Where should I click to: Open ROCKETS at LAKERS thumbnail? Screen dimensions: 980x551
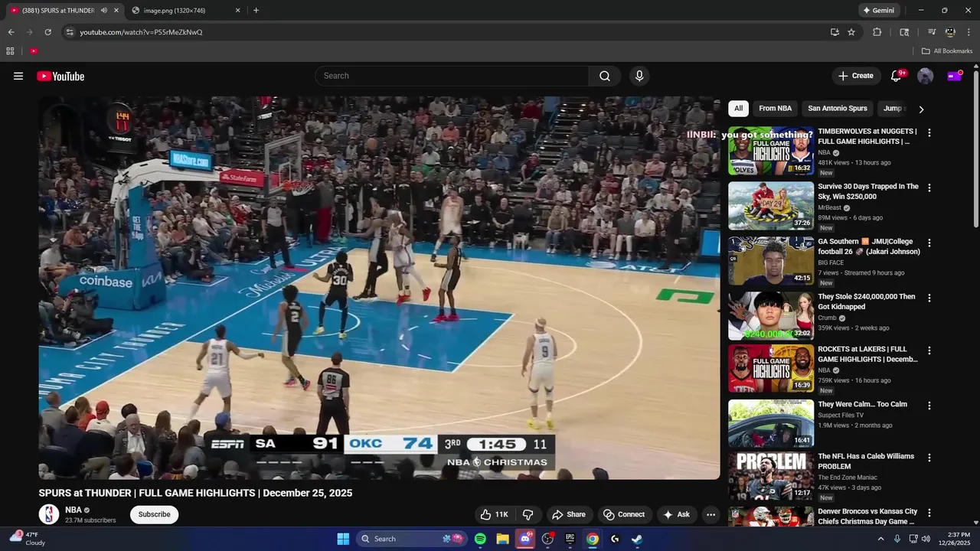pyautogui.click(x=770, y=369)
